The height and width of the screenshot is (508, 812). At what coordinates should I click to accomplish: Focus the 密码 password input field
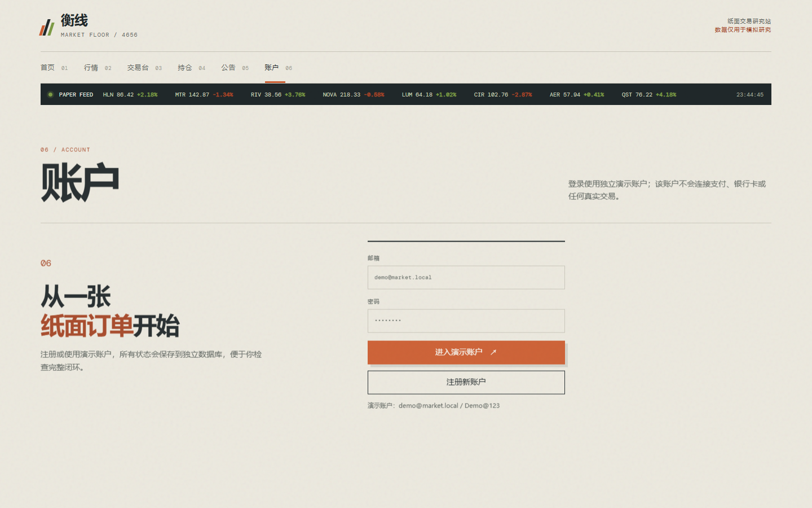[466, 321]
